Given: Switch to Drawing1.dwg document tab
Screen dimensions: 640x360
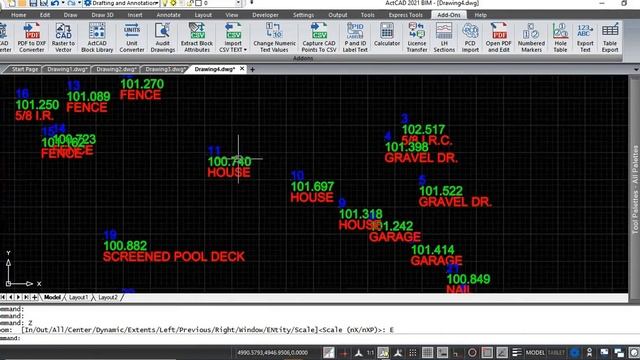Looking at the screenshot, I should (x=67, y=69).
